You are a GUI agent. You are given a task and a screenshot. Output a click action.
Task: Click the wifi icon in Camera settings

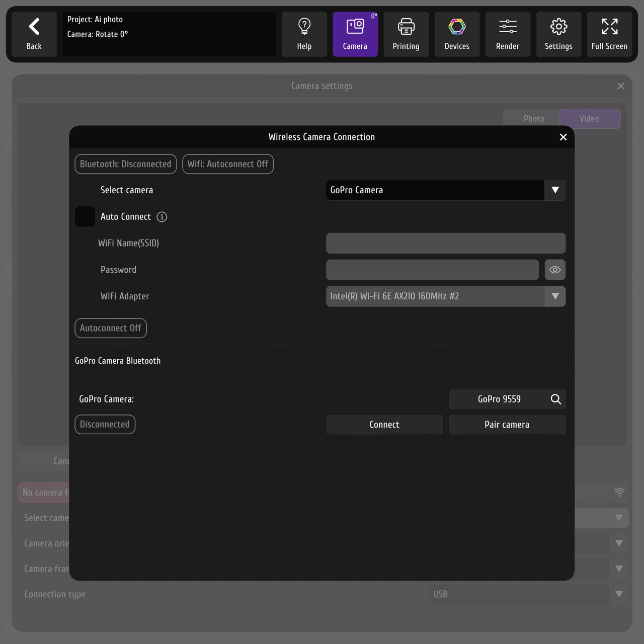(x=619, y=493)
